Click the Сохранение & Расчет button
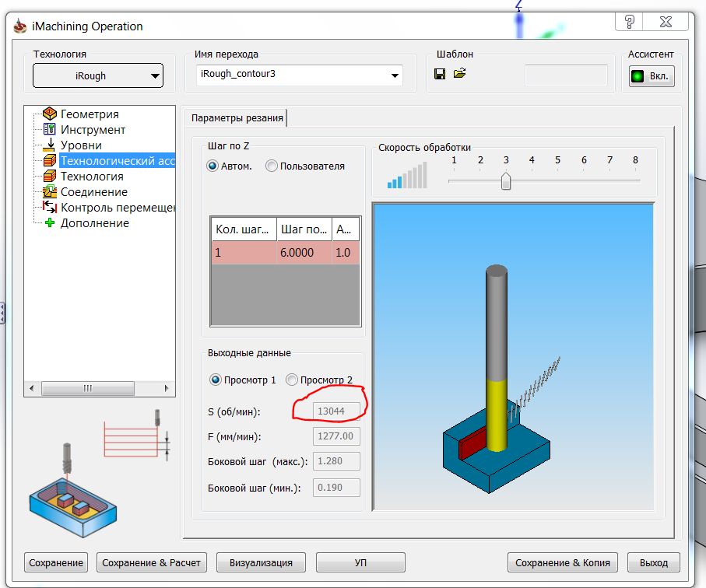Screen dimensions: 706x588 [x=151, y=562]
